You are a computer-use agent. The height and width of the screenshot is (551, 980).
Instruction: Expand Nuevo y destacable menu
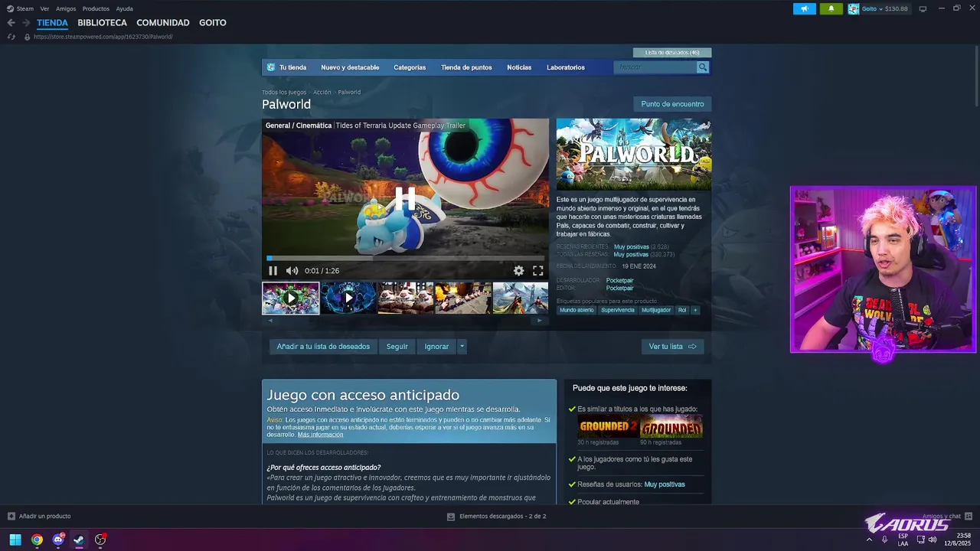(350, 67)
